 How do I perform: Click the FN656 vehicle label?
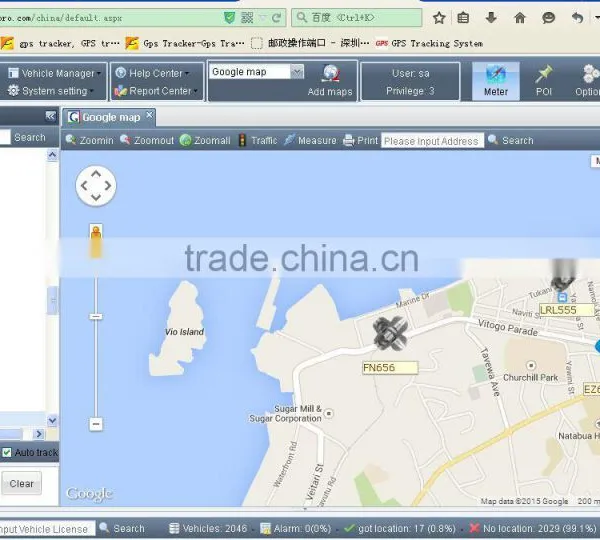coord(390,368)
